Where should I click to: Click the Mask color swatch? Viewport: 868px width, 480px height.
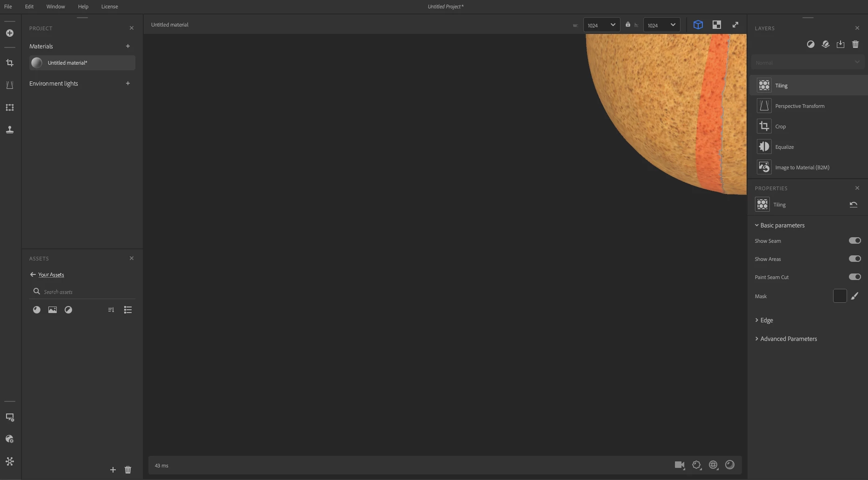pyautogui.click(x=840, y=296)
